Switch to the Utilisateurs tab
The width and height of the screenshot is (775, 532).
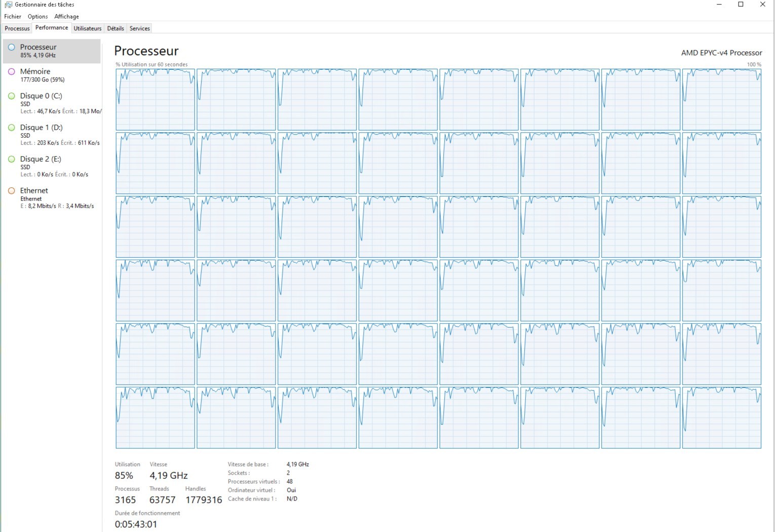pyautogui.click(x=88, y=28)
